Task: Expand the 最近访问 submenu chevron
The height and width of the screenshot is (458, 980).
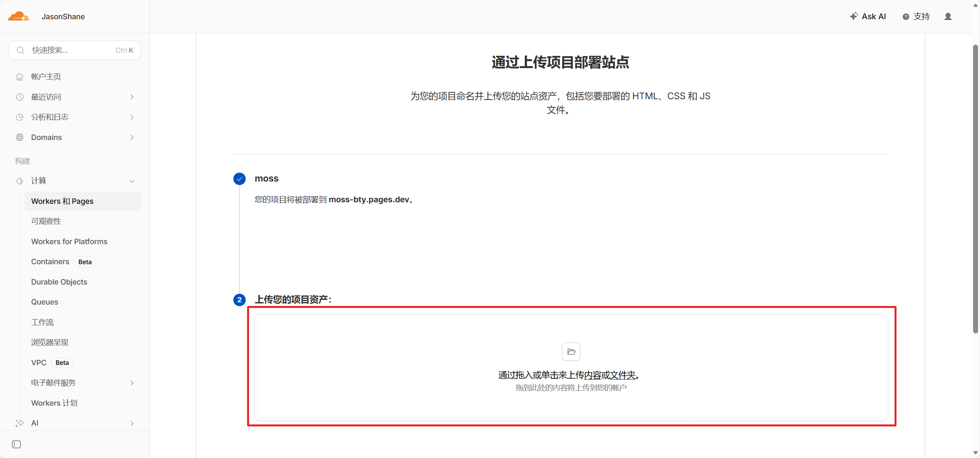Action: pos(132,97)
